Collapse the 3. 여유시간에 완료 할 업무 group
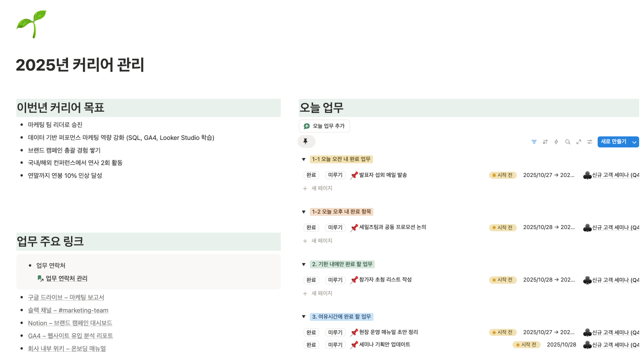The height and width of the screenshot is (354, 644). click(x=304, y=317)
